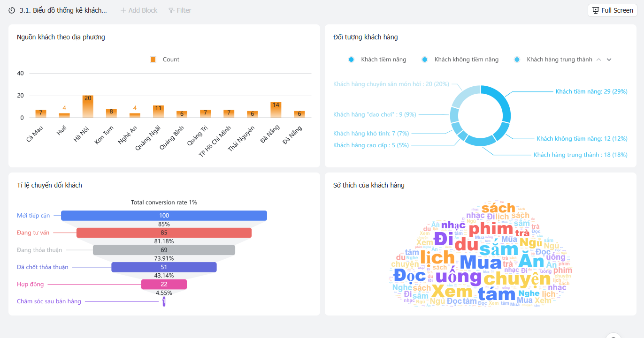Click the Nghệ An bar in chart
Image resolution: width=644 pixels, height=338 pixels.
tap(135, 115)
